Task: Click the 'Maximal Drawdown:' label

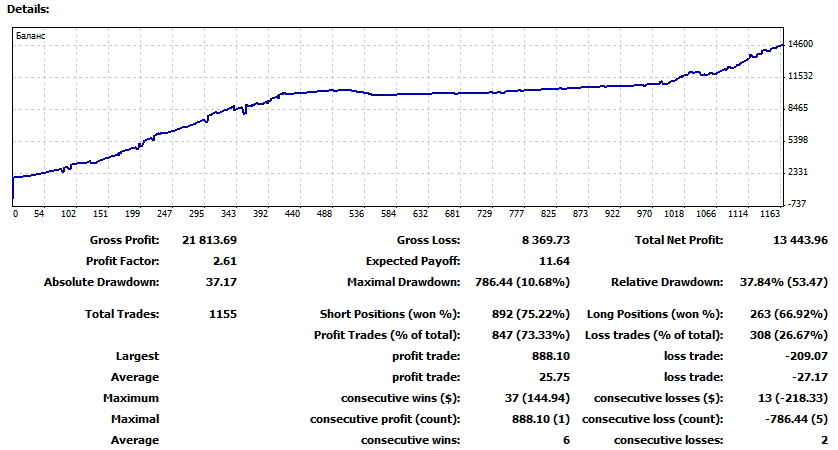Action: (x=404, y=282)
